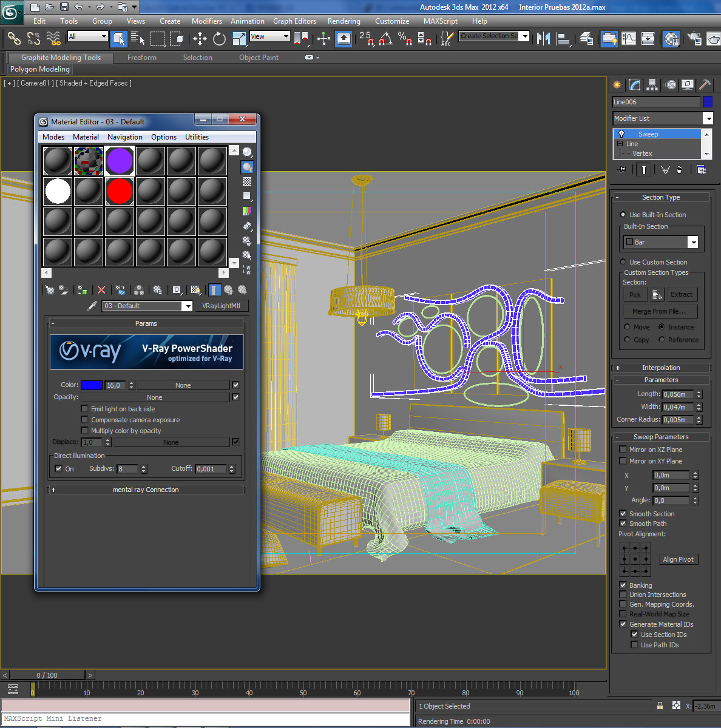Enable Multiply color by opacity
This screenshot has width=721, height=728.
pyautogui.click(x=85, y=431)
